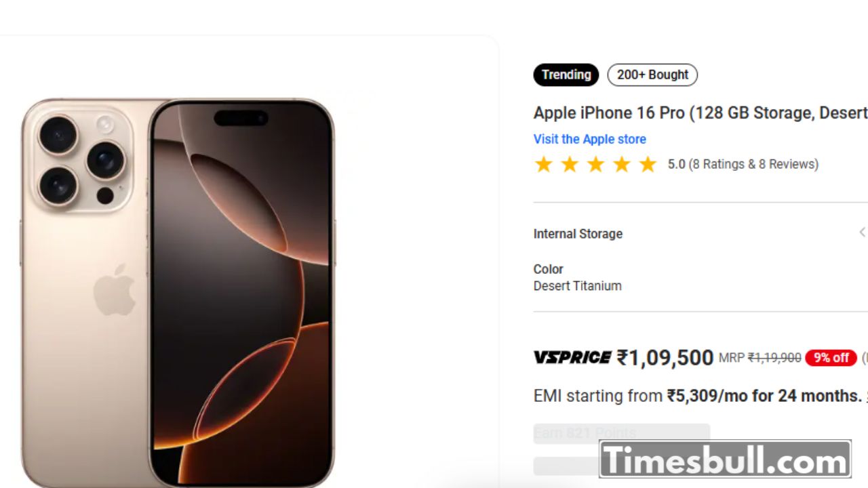Click the red 9% off badge

click(x=831, y=358)
